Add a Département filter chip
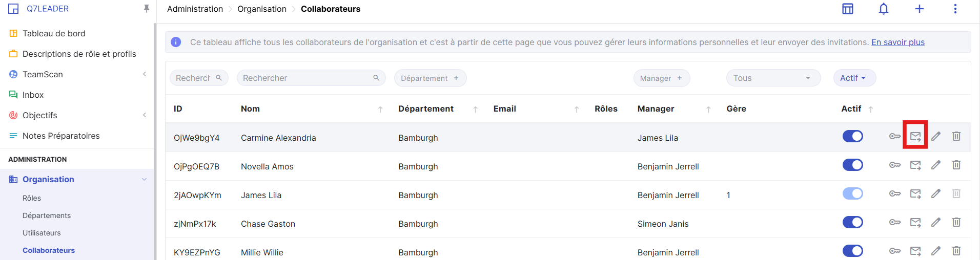Screen dimensions: 980x260 (430, 78)
